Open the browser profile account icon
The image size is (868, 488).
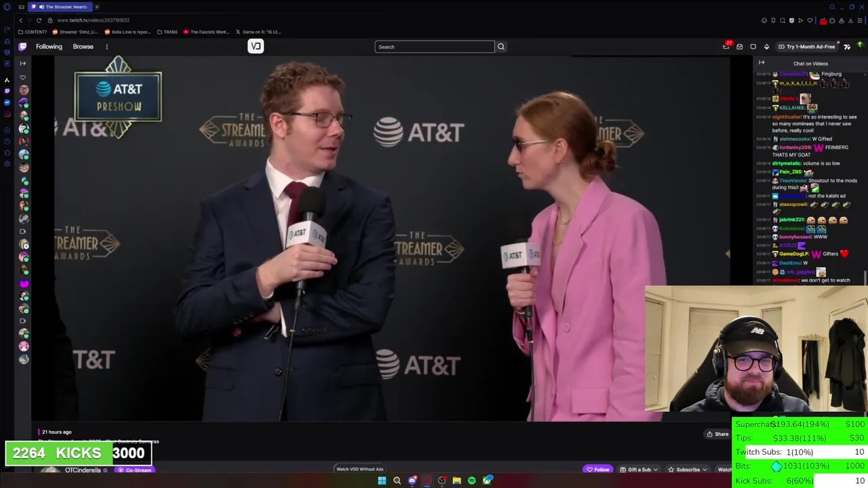click(842, 20)
